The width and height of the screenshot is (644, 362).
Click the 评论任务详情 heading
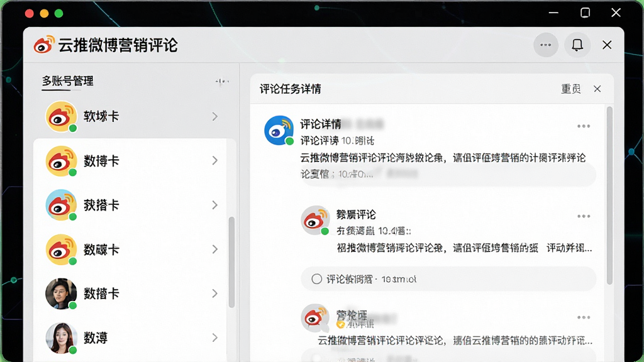pos(290,89)
